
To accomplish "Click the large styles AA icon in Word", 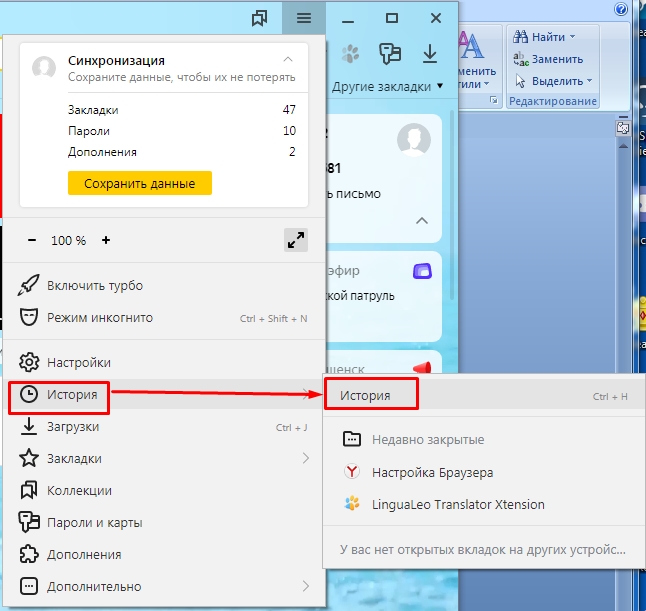I will coord(471,45).
